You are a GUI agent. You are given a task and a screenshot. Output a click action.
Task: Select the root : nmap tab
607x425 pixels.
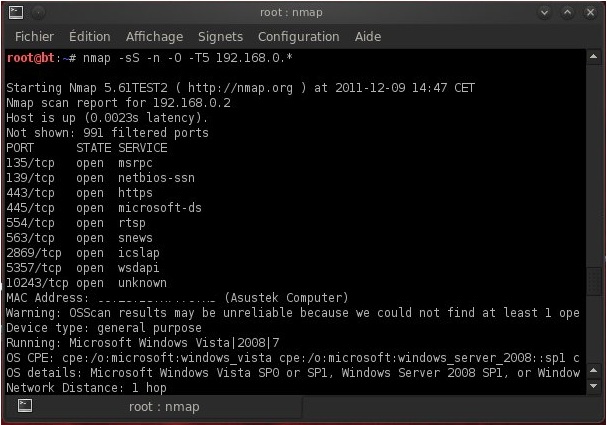point(154,407)
